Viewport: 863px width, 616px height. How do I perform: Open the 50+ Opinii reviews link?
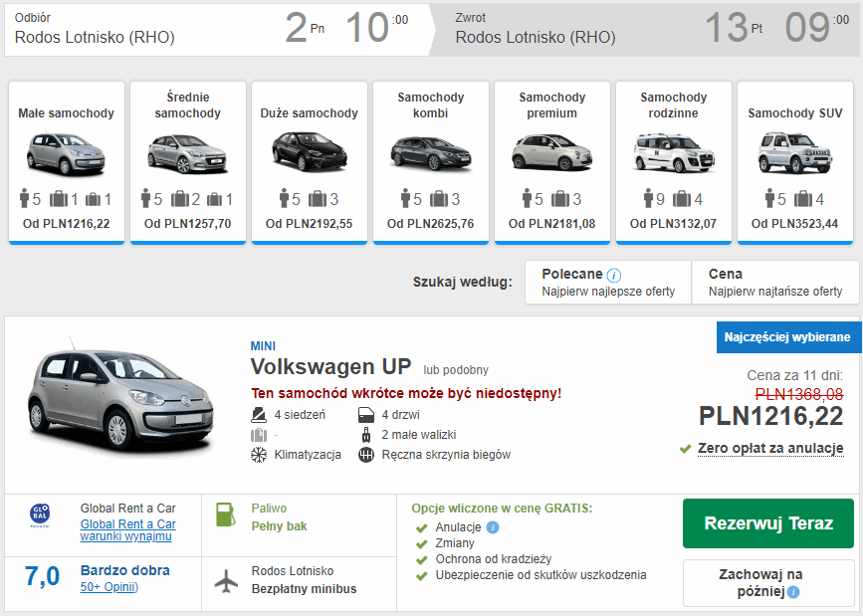pyautogui.click(x=108, y=587)
